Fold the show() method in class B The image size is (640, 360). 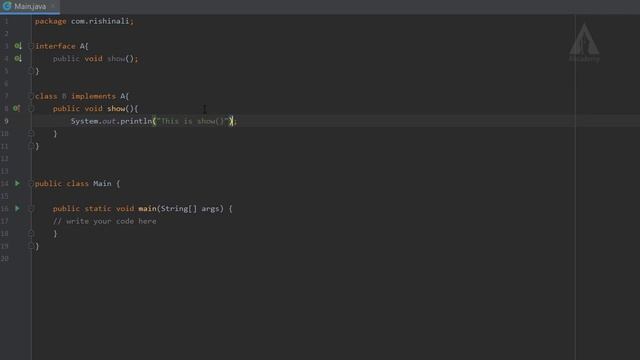coord(31,109)
